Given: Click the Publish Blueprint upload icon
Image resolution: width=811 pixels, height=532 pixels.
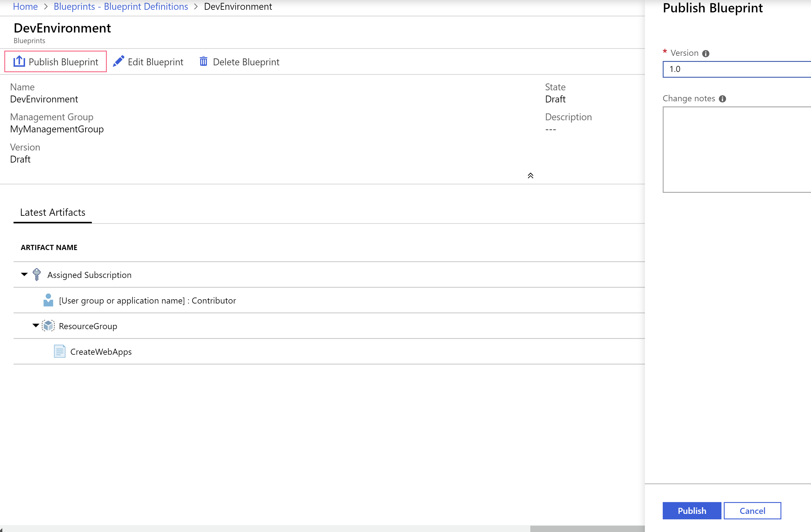Looking at the screenshot, I should (19, 61).
